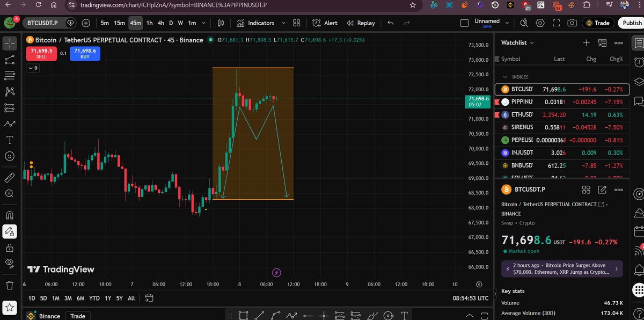Open the emoji icons tool
Screen dimensions: 644x320
(x=10, y=156)
